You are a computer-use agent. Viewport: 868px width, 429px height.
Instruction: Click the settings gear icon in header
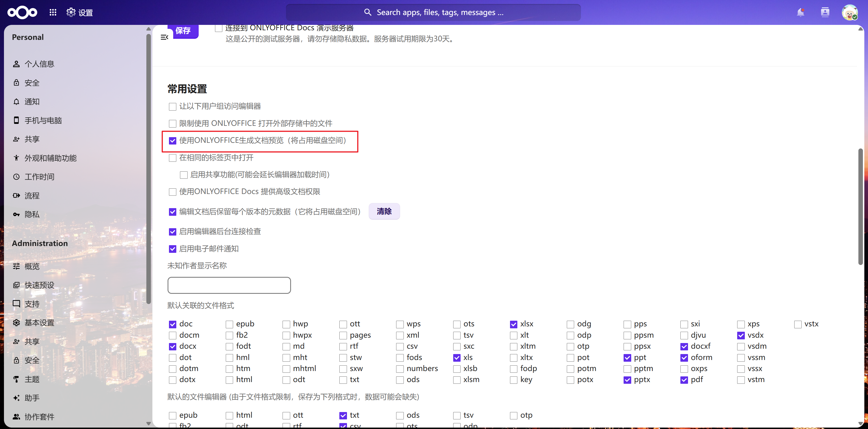[71, 12]
